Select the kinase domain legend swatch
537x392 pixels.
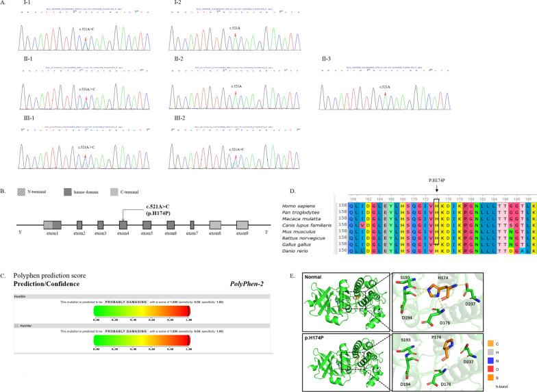click(x=68, y=192)
